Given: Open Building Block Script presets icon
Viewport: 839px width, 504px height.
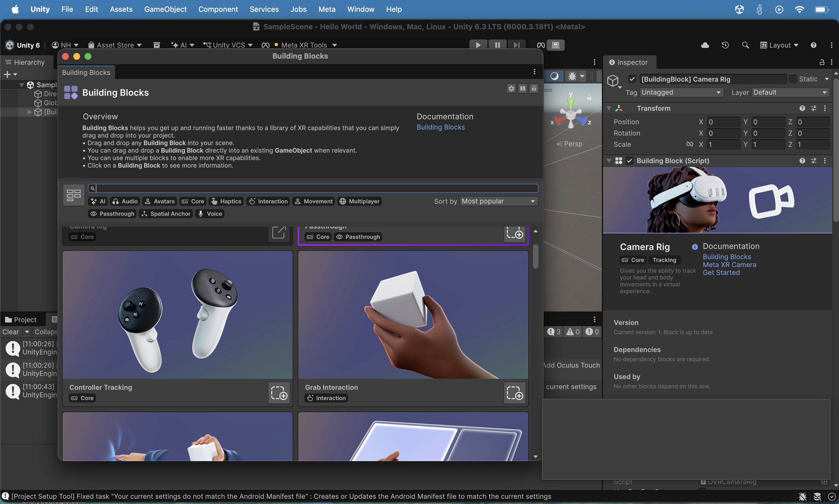Looking at the screenshot, I should pyautogui.click(x=814, y=161).
